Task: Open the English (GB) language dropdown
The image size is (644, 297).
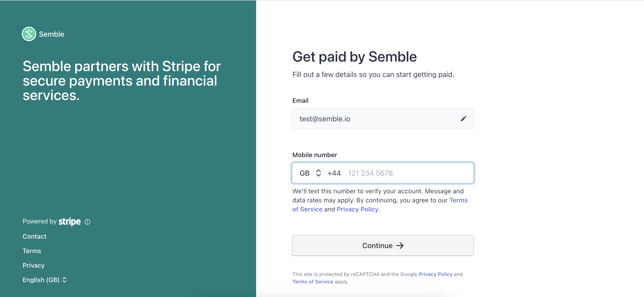Action: pos(41,280)
